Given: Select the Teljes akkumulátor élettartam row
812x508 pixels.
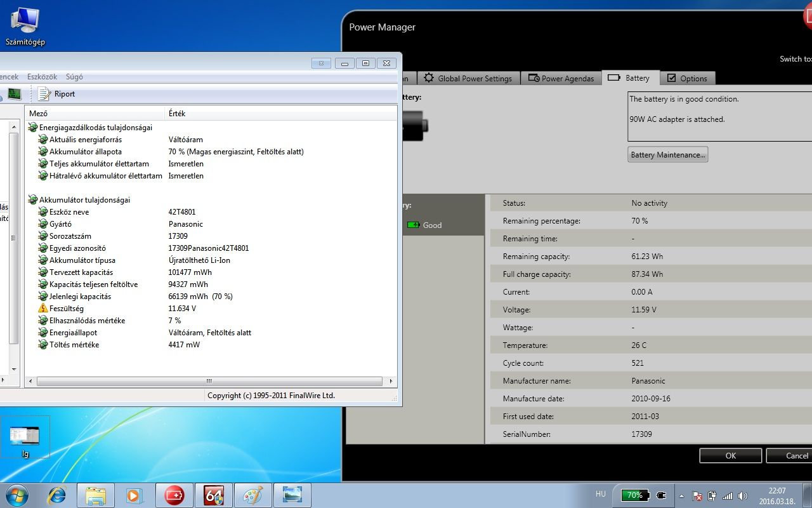Looking at the screenshot, I should [x=211, y=164].
